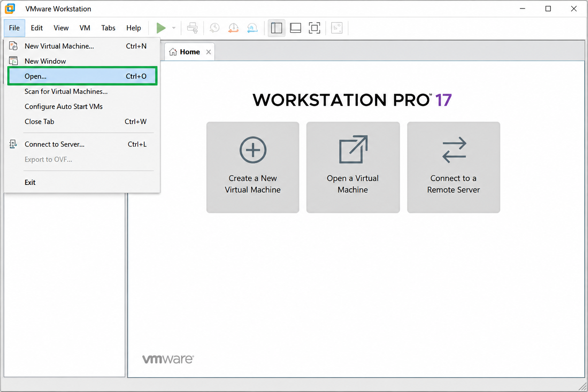The height and width of the screenshot is (392, 588).
Task: Select Open... in the File menu
Action: coord(82,76)
